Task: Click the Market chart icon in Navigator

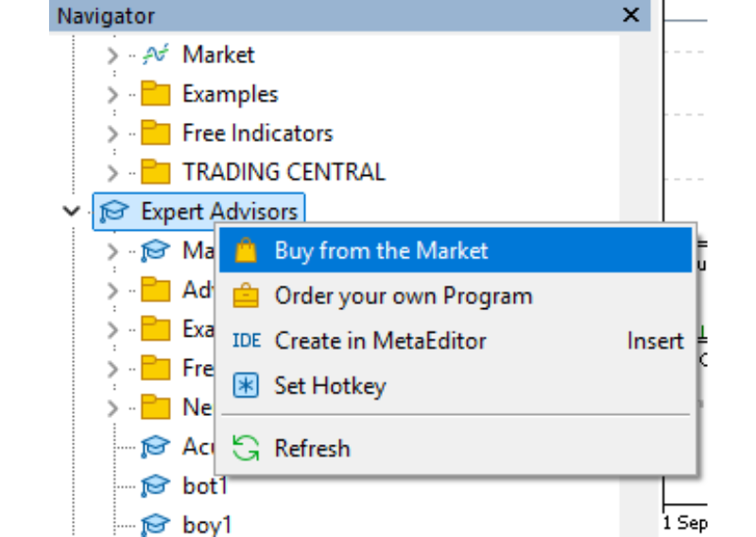Action: coord(156,55)
